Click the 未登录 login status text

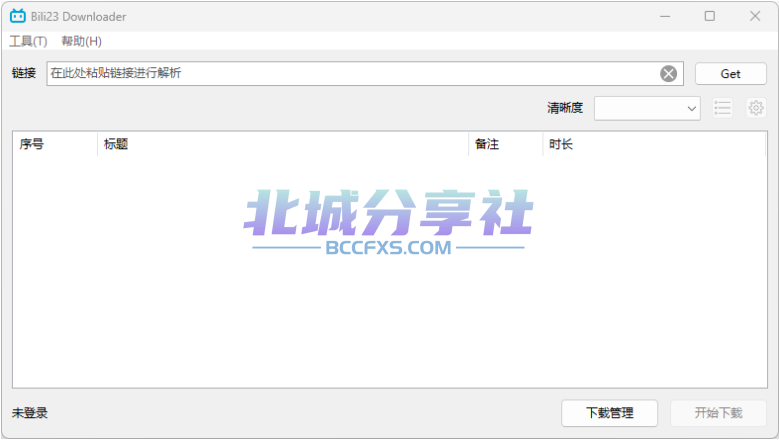[30, 413]
